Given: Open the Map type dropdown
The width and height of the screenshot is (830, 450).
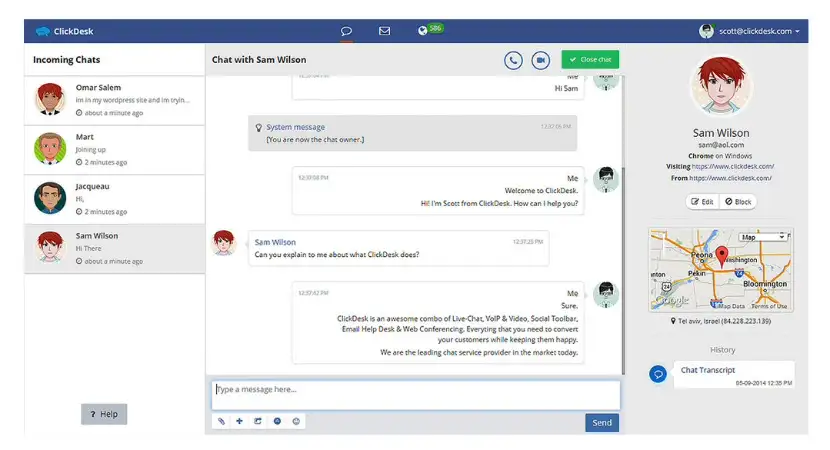Looking at the screenshot, I should click(x=764, y=238).
